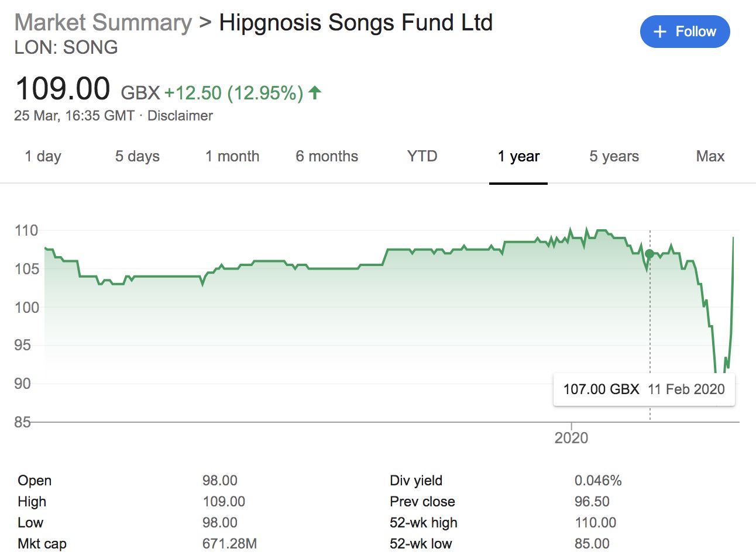Open the Disclaimer link

pyautogui.click(x=180, y=116)
